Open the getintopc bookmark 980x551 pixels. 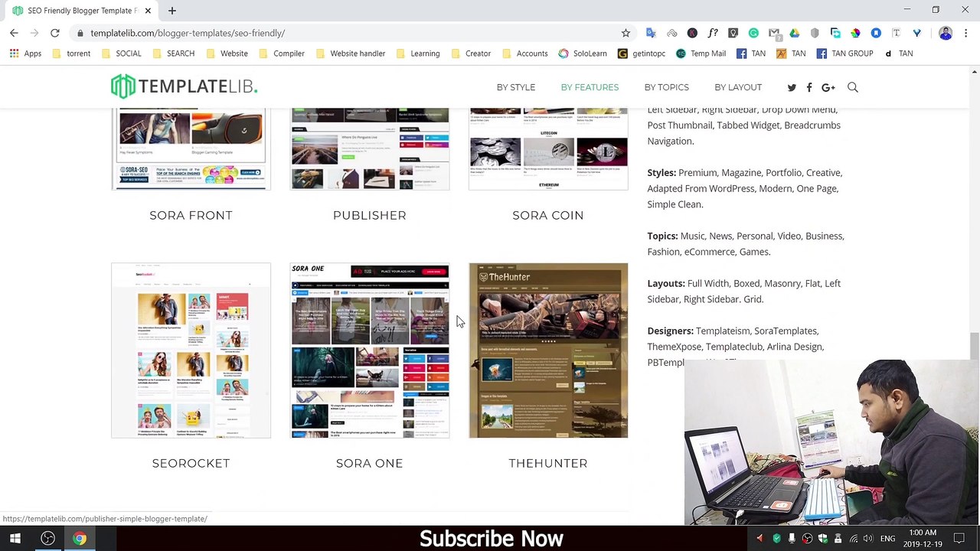pyautogui.click(x=642, y=54)
